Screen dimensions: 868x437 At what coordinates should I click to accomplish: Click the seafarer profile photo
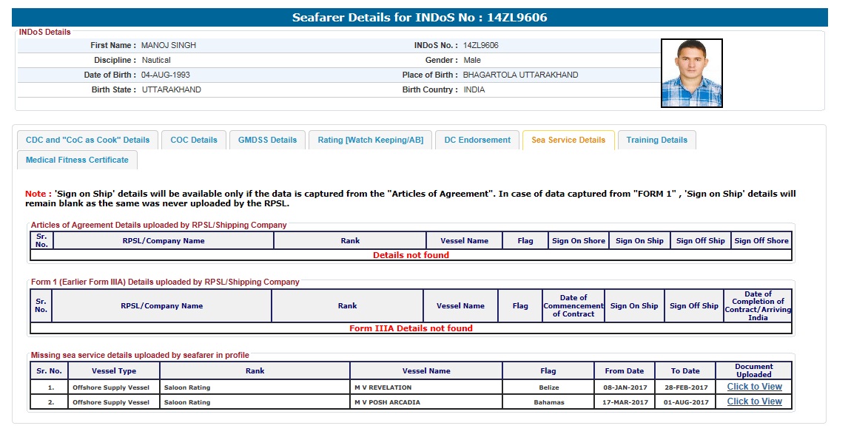pyautogui.click(x=691, y=73)
